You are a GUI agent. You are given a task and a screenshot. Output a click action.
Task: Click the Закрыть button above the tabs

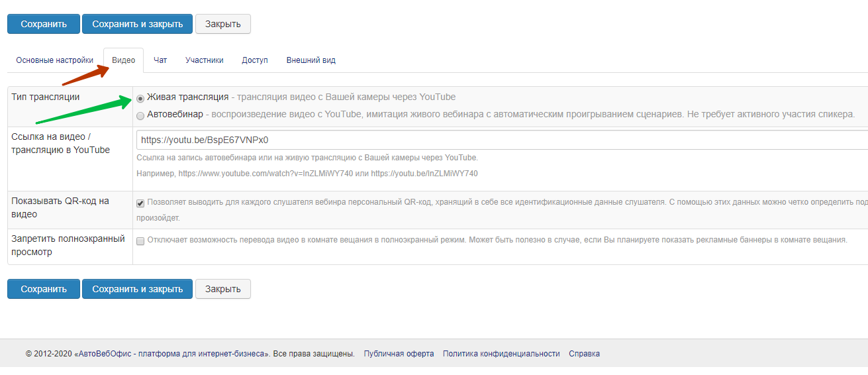pyautogui.click(x=222, y=24)
